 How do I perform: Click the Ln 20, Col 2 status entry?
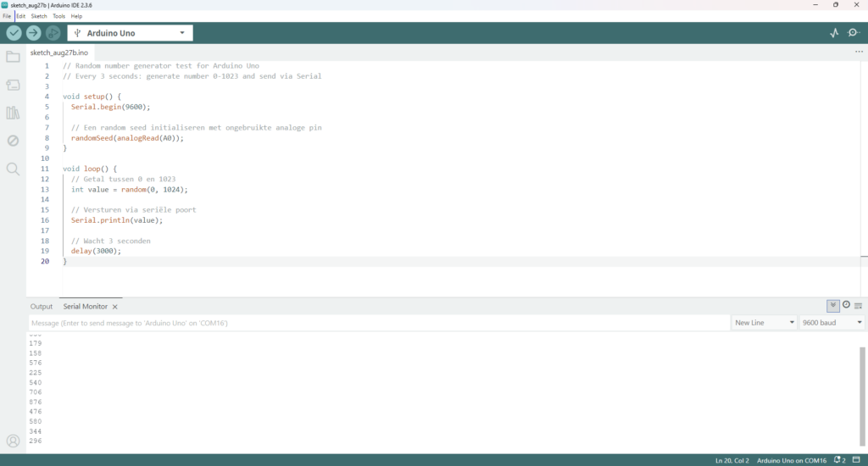pos(732,460)
